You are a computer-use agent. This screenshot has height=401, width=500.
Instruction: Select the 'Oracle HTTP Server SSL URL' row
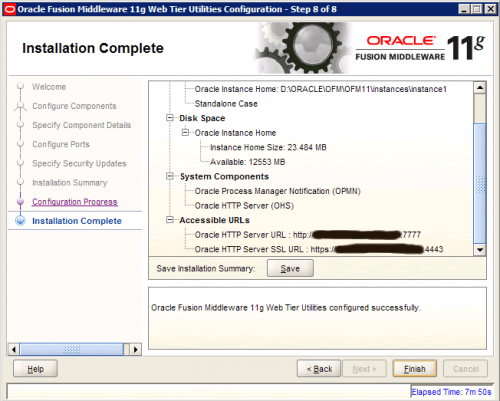(x=319, y=249)
